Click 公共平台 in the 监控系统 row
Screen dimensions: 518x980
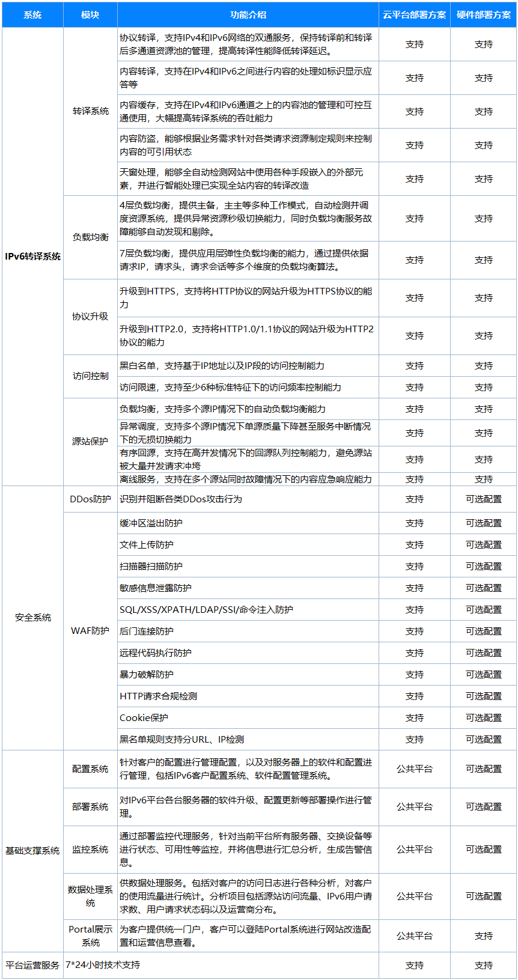pos(415,850)
